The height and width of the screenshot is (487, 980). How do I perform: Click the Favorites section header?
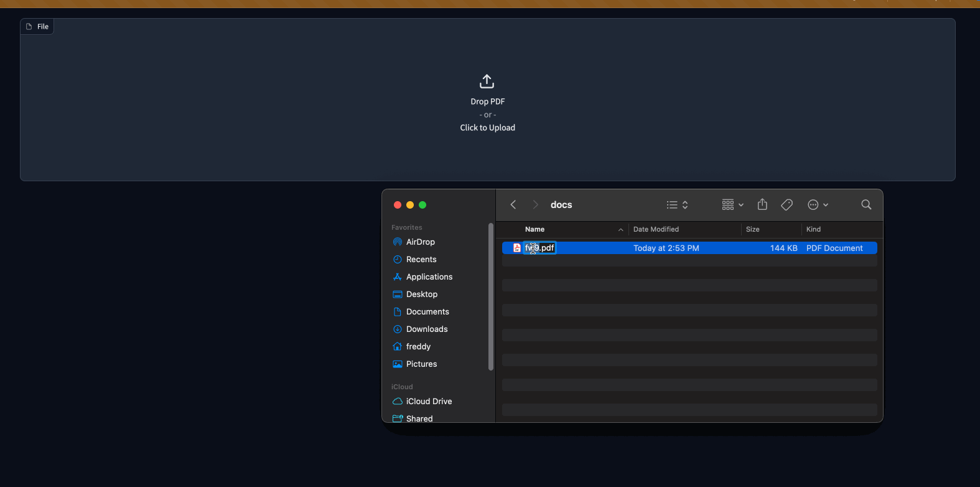click(407, 227)
